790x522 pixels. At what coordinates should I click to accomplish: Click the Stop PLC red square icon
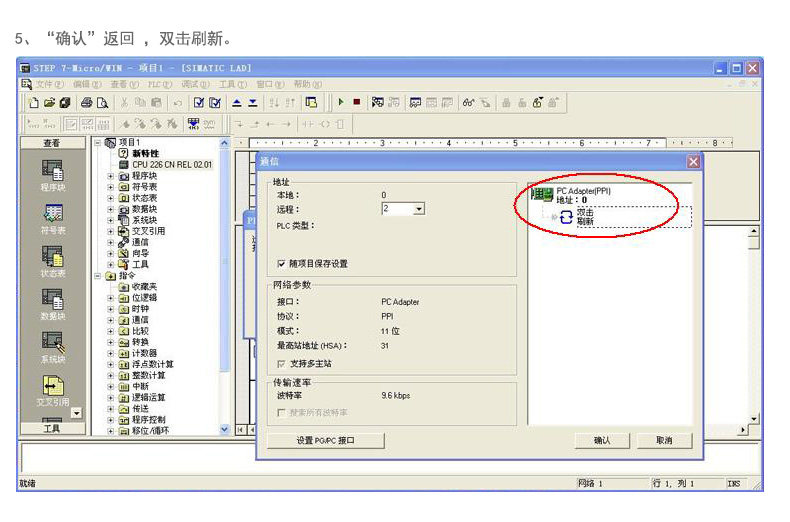pos(357,102)
